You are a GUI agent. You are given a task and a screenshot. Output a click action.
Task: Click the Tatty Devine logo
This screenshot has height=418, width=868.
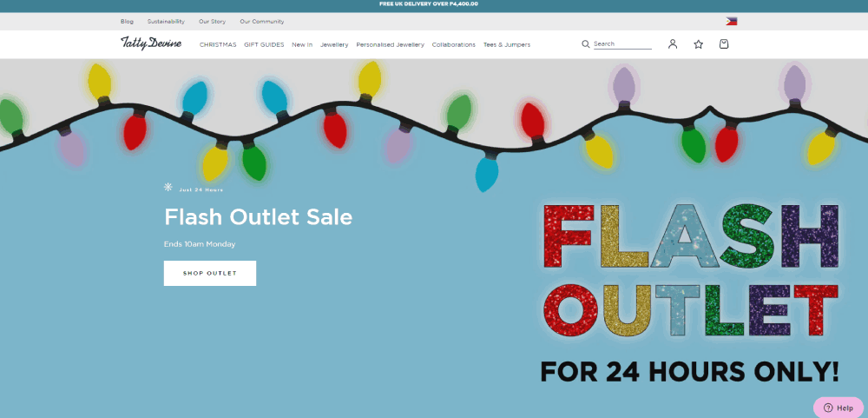pos(151,43)
